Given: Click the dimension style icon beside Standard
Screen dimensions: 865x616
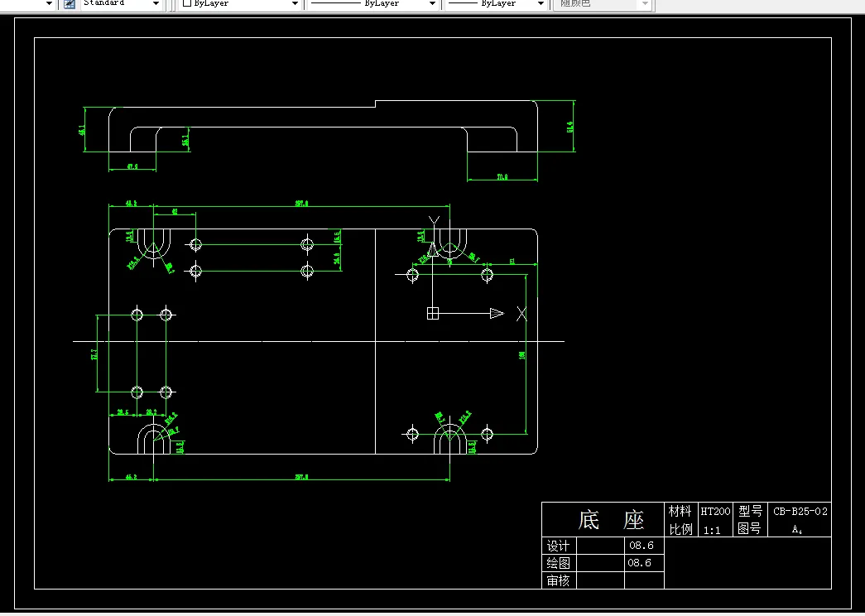Looking at the screenshot, I should (x=70, y=4).
